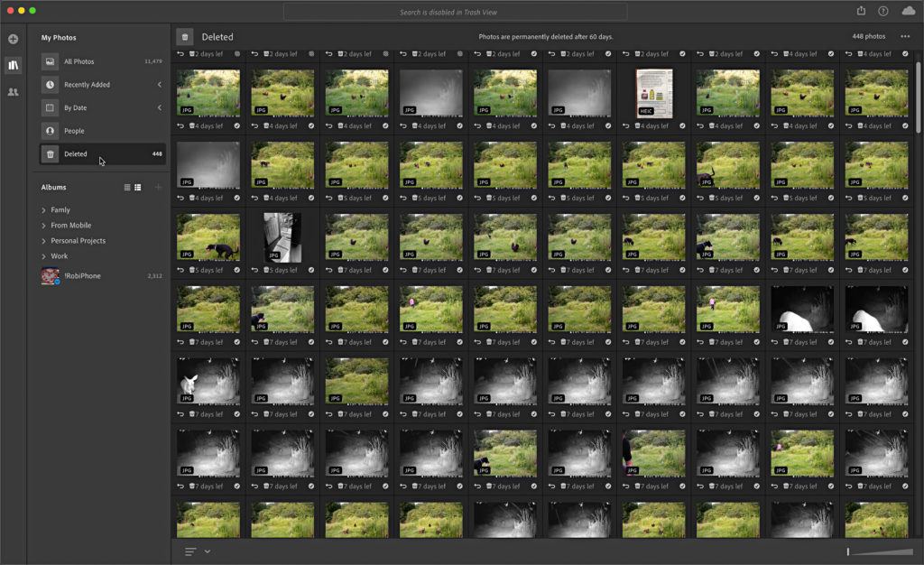Select By Date in My Photos
The width and height of the screenshot is (924, 565).
coord(102,107)
